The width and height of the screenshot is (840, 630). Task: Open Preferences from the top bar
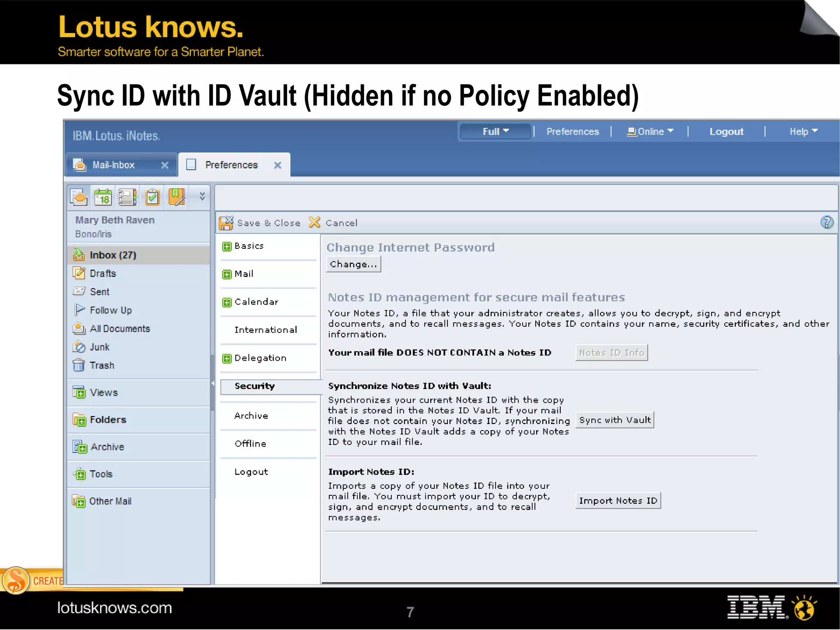point(573,132)
